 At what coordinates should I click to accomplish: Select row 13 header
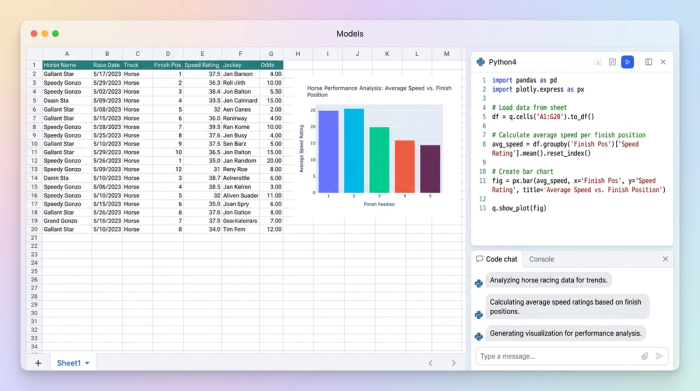click(34, 169)
